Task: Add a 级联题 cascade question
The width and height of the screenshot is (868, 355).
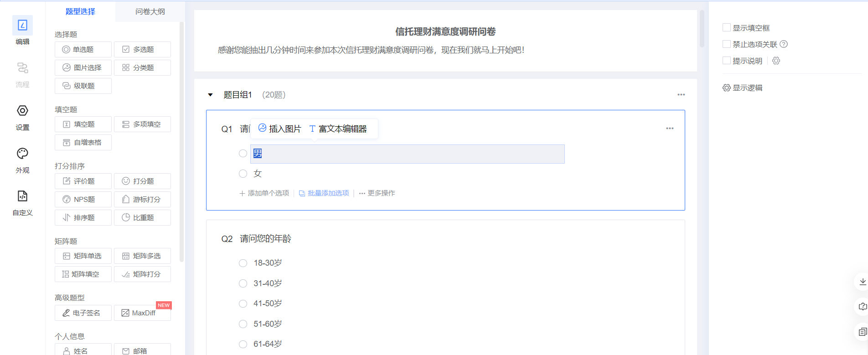Action: 83,86
